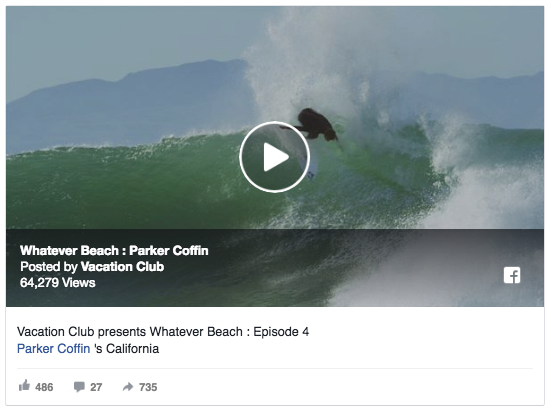Open the Parker Coffin profile link
Screen dimensions: 555x412
[x=53, y=349]
